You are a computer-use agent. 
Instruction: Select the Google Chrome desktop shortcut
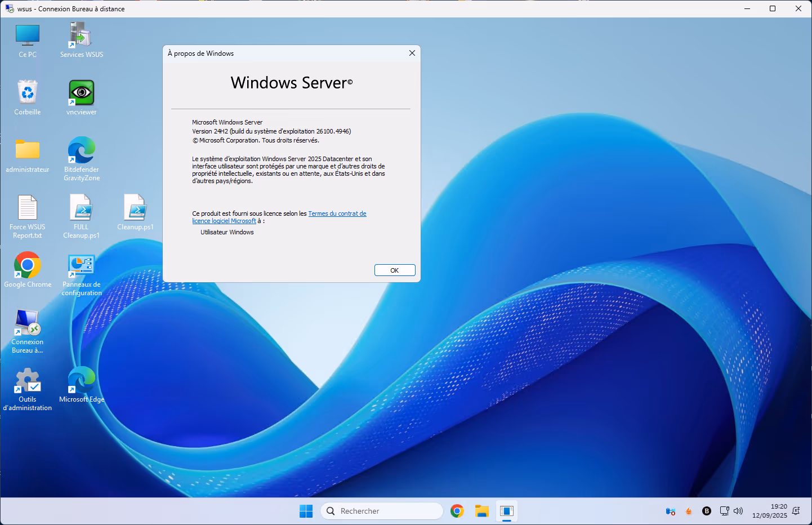click(28, 270)
